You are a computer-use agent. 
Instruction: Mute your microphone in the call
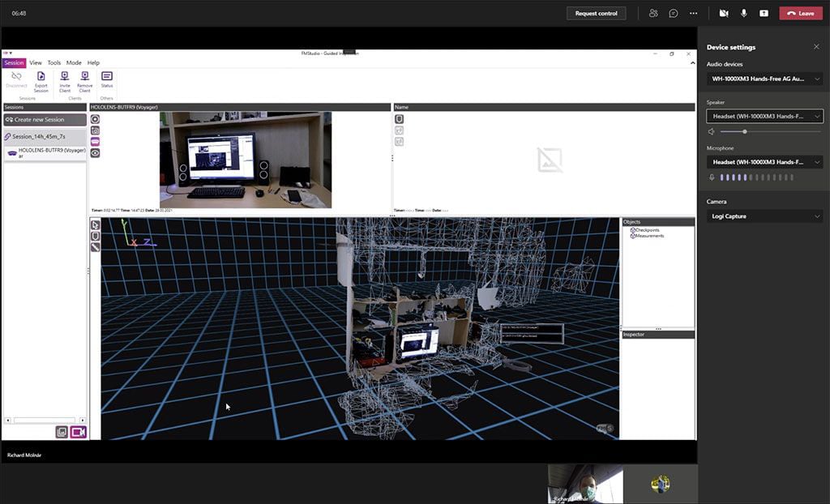pyautogui.click(x=746, y=13)
